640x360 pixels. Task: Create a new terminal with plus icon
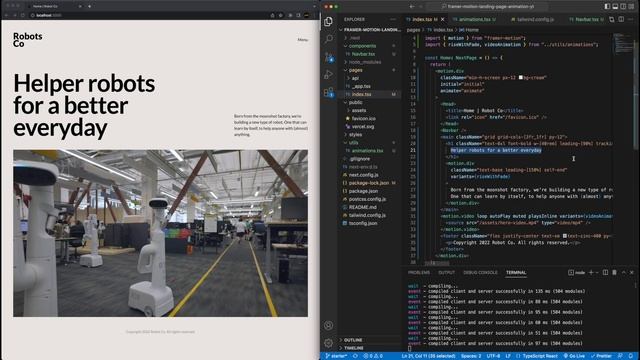pos(591,272)
